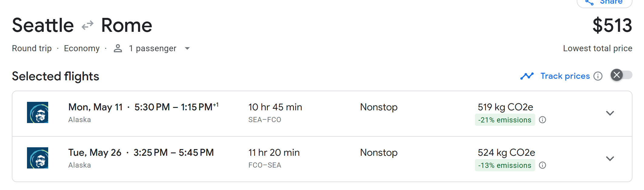Click the Share button icon
The height and width of the screenshot is (190, 644).
click(589, 2)
